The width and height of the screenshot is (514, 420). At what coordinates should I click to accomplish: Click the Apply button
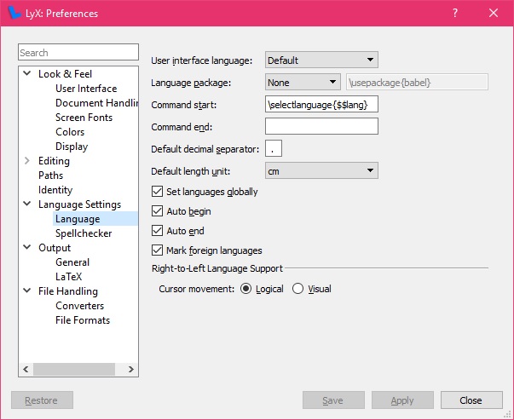pyautogui.click(x=402, y=400)
